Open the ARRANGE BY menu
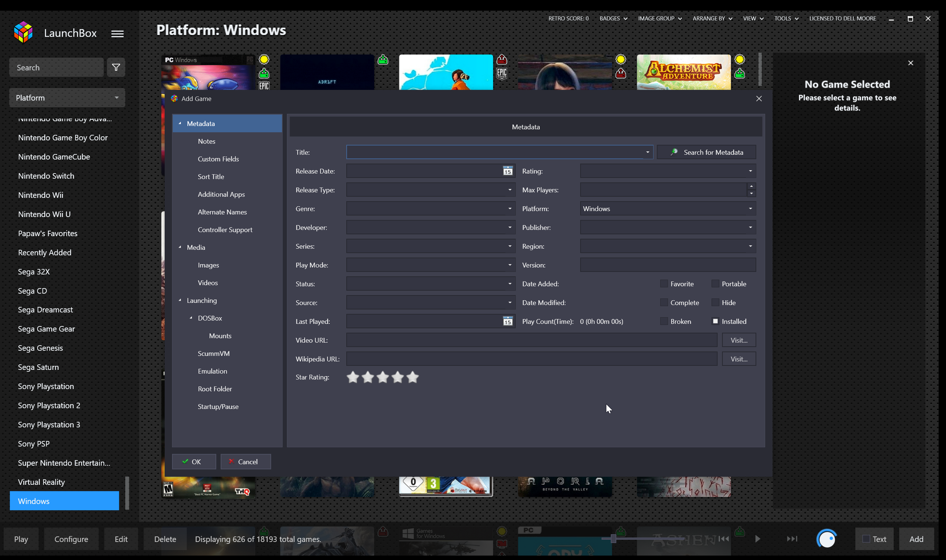Screen dimensions: 946x560 click(712, 18)
